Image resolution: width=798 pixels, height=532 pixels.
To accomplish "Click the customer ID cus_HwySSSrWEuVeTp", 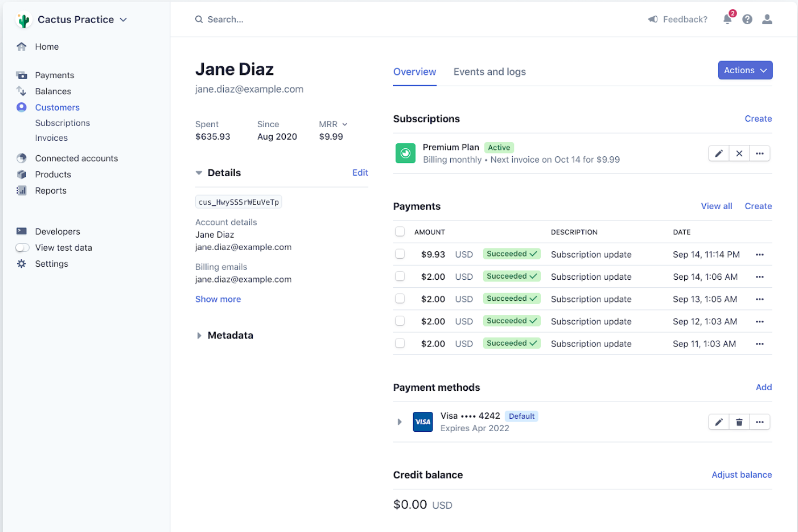I will click(238, 202).
